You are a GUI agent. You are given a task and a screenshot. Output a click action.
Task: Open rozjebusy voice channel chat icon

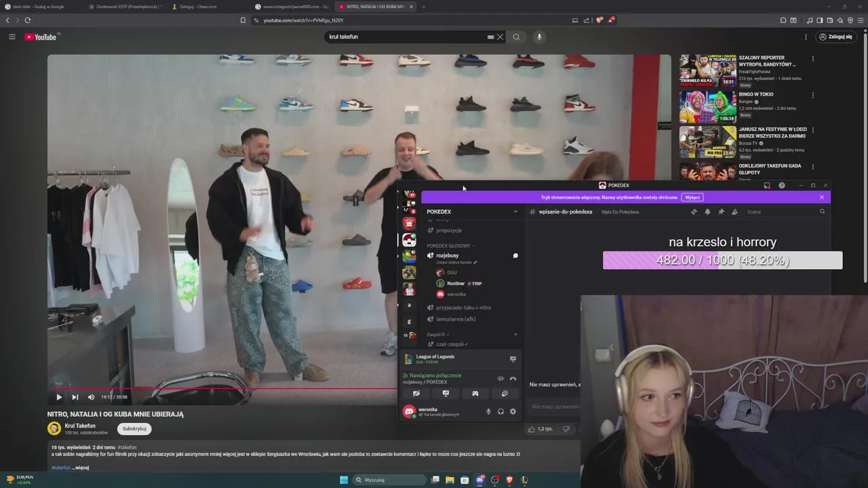click(515, 256)
